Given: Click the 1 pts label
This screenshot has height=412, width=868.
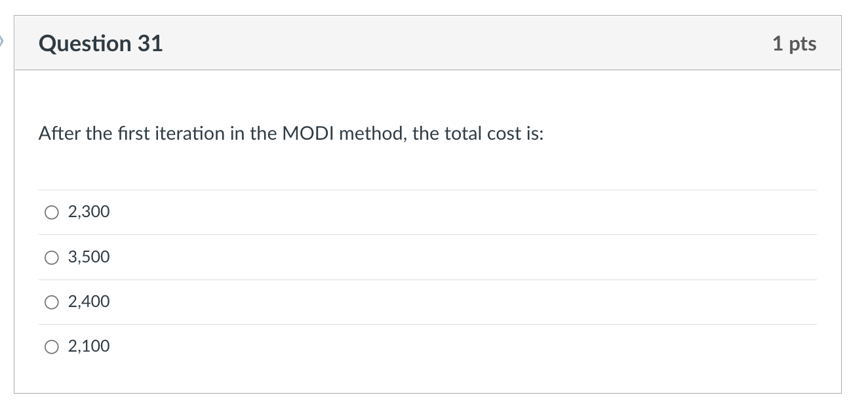Looking at the screenshot, I should point(795,43).
